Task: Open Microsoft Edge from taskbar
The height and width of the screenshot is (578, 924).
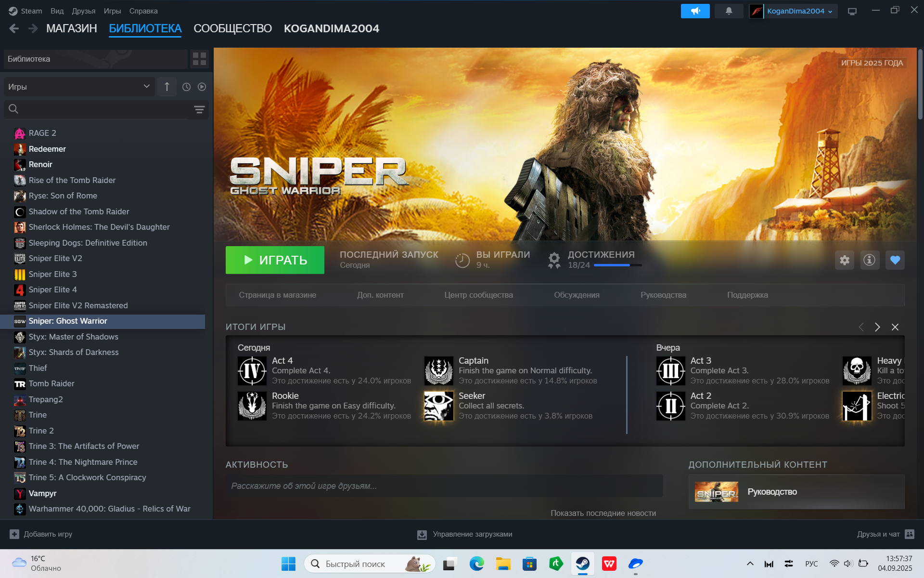Action: (x=477, y=564)
